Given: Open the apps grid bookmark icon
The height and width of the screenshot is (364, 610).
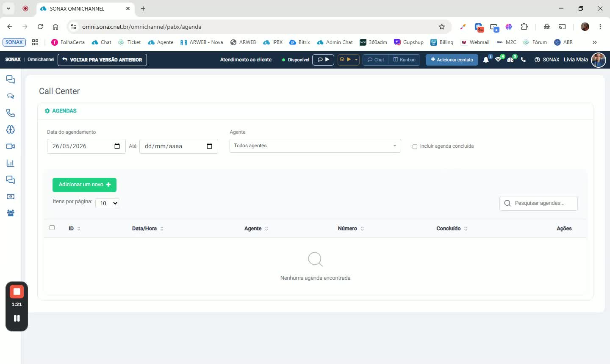Looking at the screenshot, I should (35, 42).
